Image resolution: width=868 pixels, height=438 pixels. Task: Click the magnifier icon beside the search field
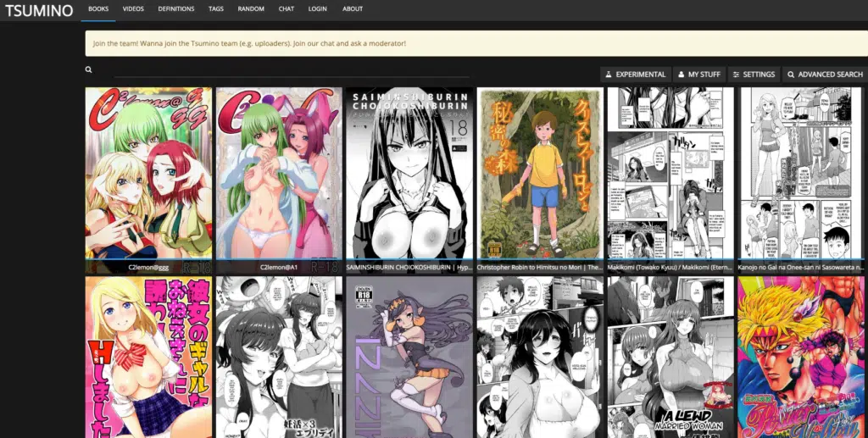[x=88, y=69]
